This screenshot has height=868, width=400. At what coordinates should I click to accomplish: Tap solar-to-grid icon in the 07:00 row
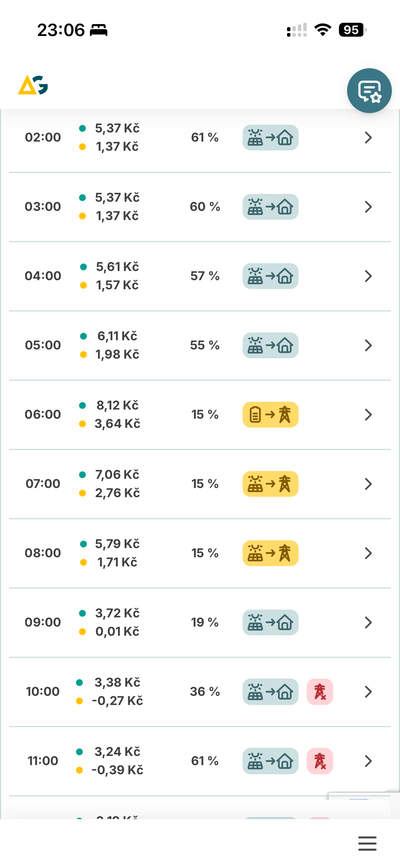[270, 484]
